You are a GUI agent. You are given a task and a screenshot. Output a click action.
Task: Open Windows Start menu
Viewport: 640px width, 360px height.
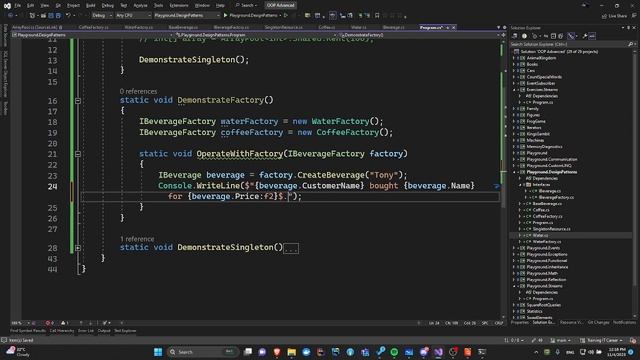point(158,352)
